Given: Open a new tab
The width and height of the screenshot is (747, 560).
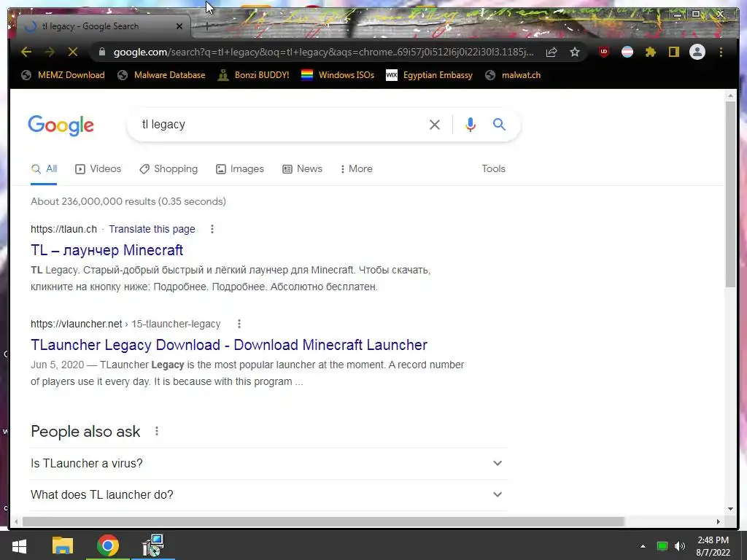Looking at the screenshot, I should pos(207,26).
